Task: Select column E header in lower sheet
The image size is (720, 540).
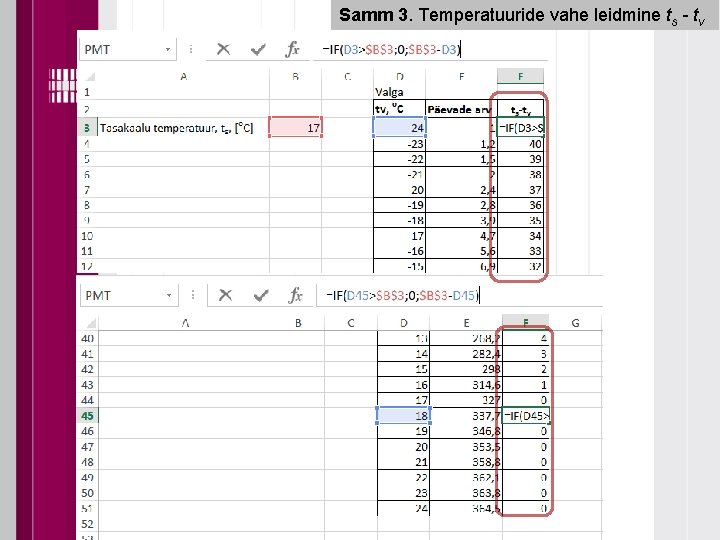Action: 466,323
